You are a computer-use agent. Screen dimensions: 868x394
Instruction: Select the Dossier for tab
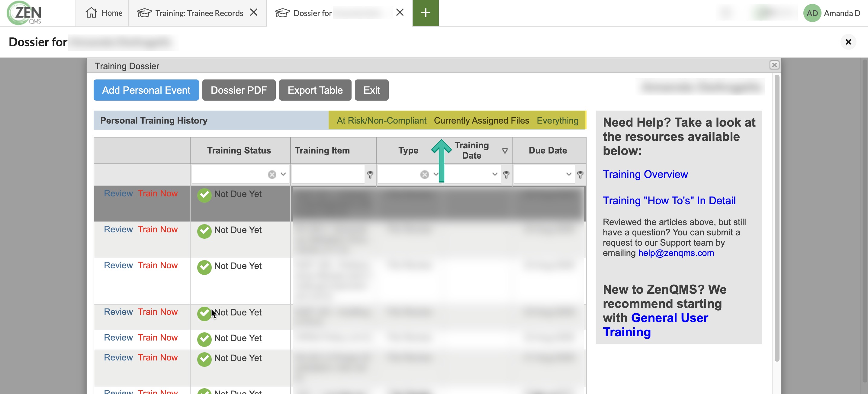pyautogui.click(x=312, y=13)
